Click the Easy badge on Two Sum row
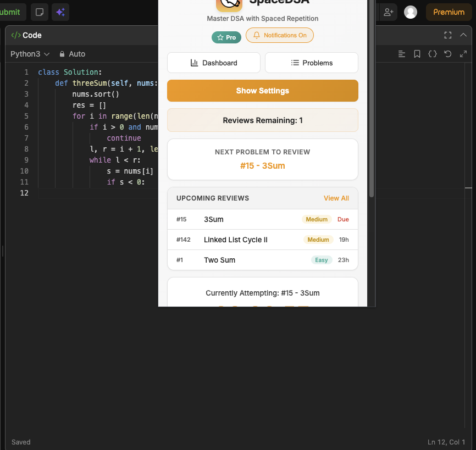 coord(322,260)
